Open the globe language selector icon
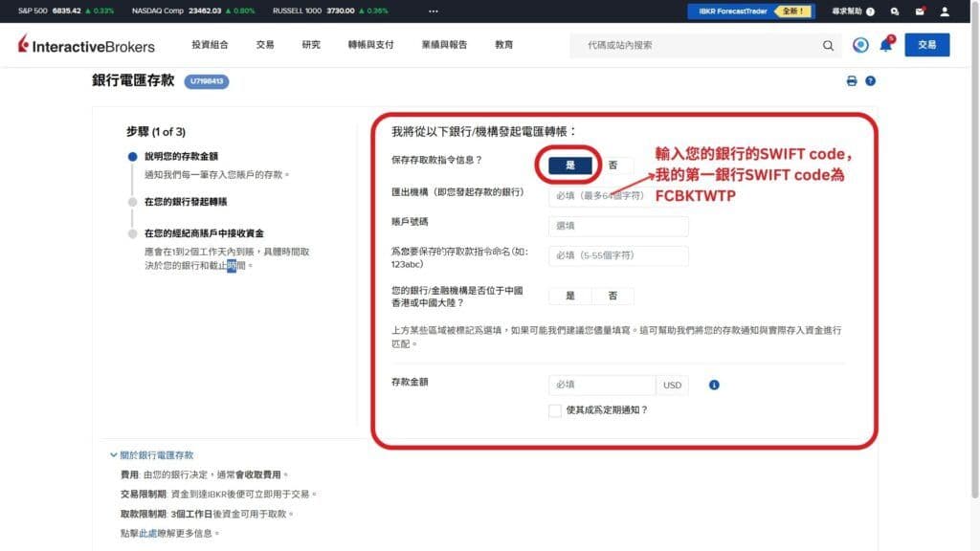 point(860,45)
